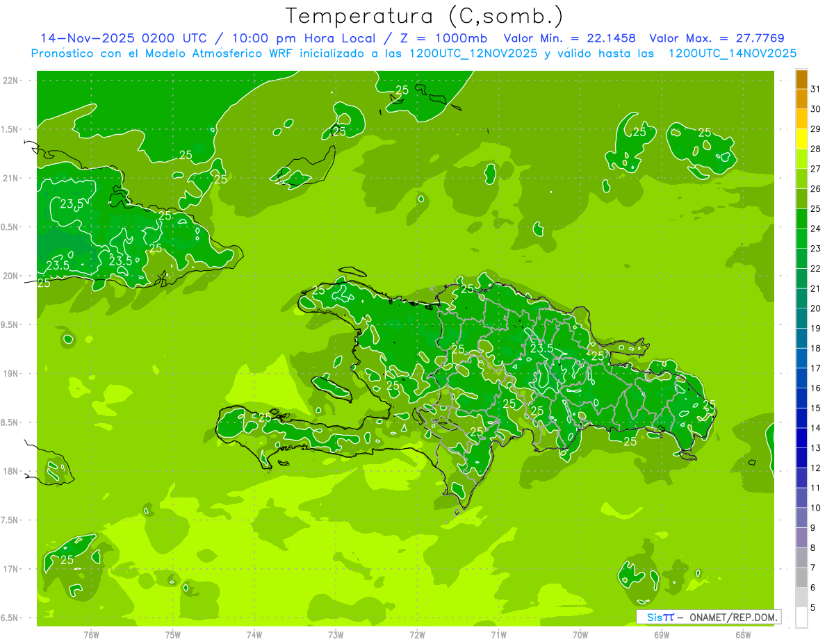
Task: Click the title "Temperatura (C,somb.)"
Action: [424, 15]
